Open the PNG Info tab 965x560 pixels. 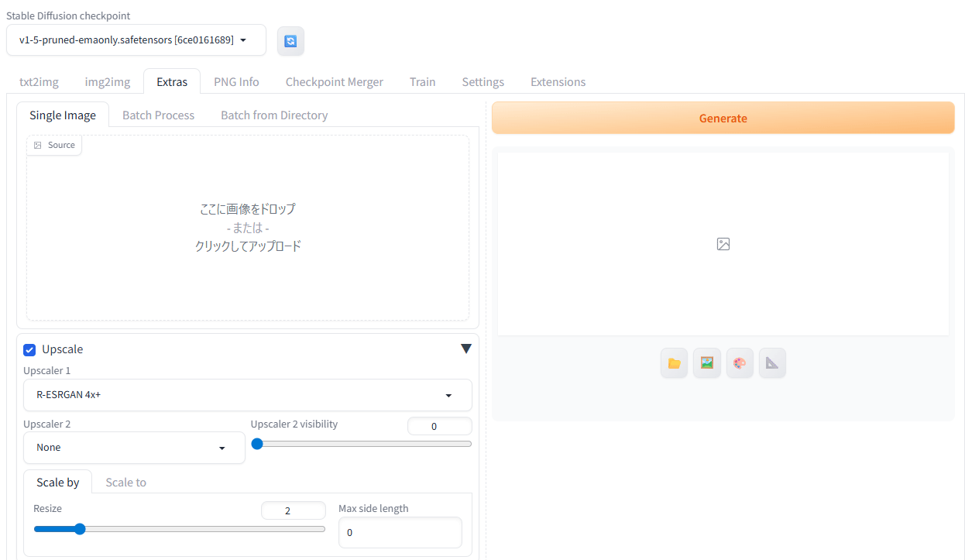pos(236,82)
